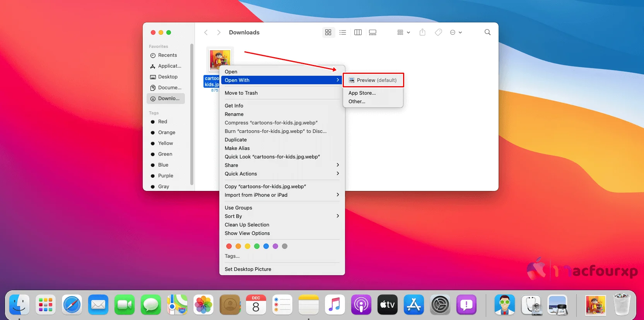The width and height of the screenshot is (644, 320).
Task: Open System Preferences from the Dock
Action: pyautogui.click(x=440, y=305)
